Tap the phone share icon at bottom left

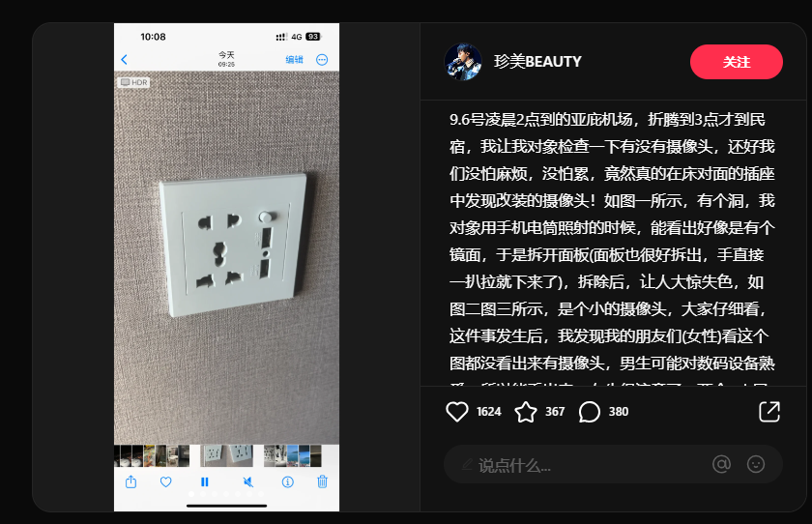[131, 481]
